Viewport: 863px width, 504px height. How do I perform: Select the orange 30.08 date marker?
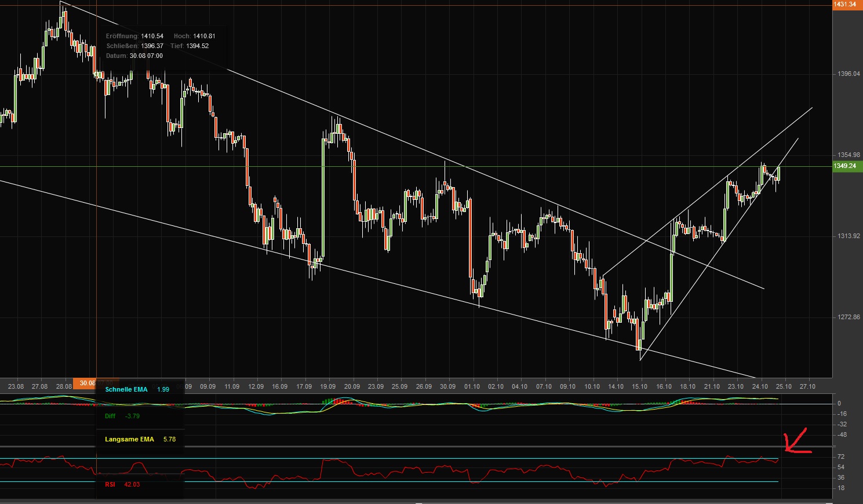[x=87, y=383]
